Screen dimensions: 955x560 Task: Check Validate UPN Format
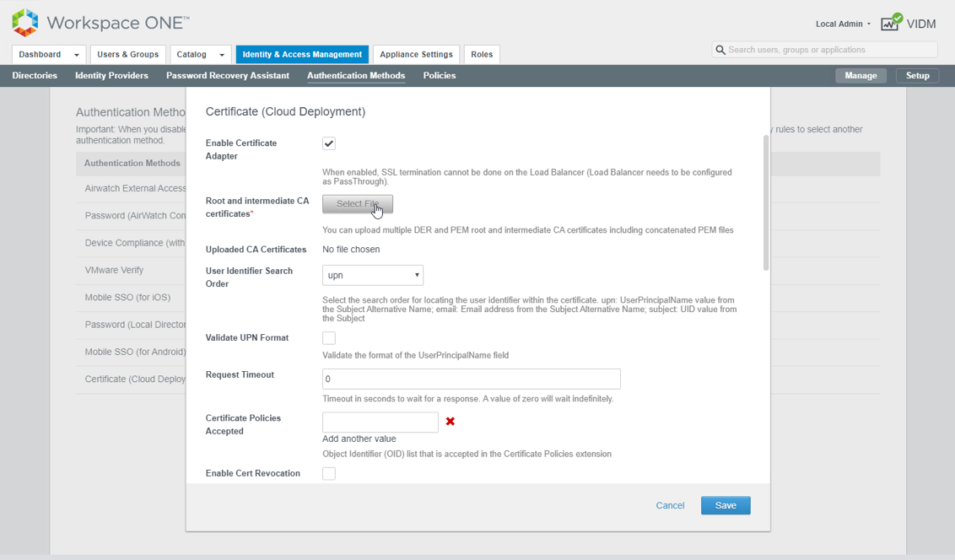tap(328, 337)
